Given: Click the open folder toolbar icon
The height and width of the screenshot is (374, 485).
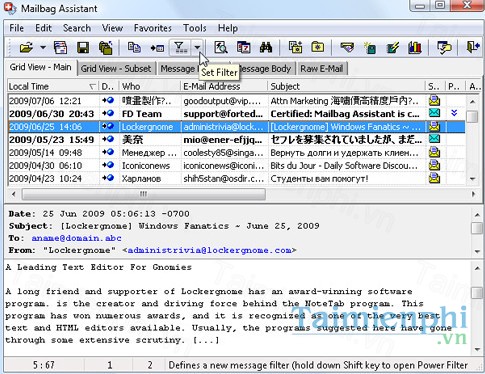Looking at the screenshot, I should point(26,48).
